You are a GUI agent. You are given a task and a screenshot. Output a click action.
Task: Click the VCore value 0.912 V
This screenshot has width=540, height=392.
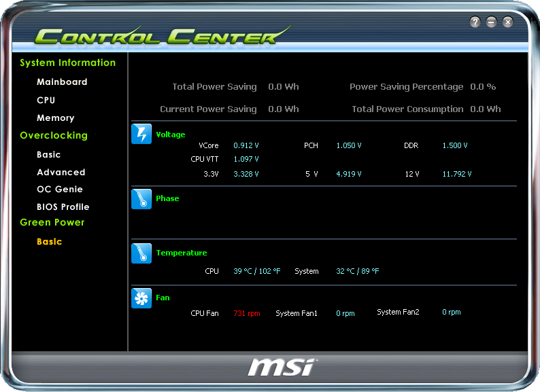tap(246, 145)
